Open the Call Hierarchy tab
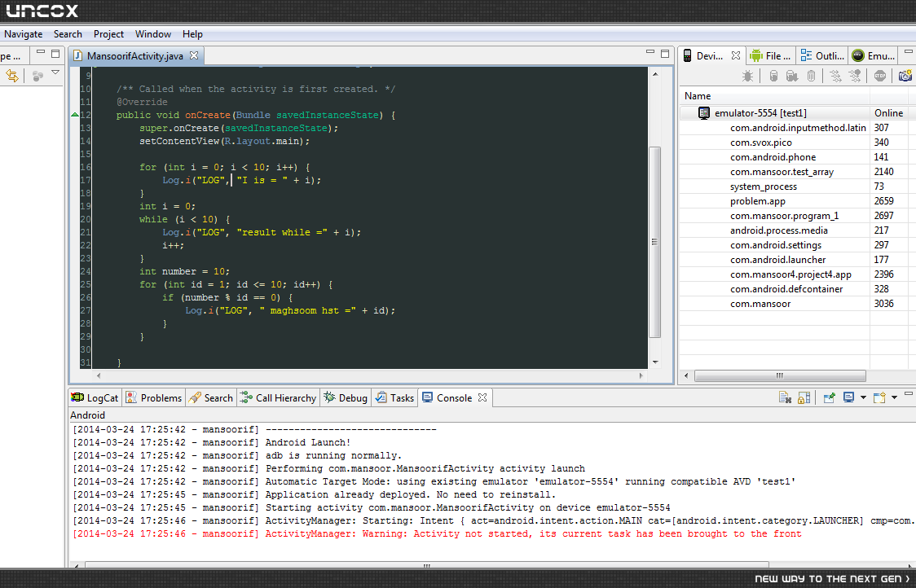 279,397
